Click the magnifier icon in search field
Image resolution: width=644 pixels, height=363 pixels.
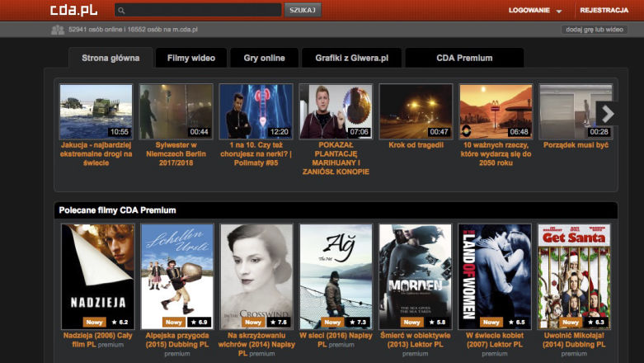tap(121, 11)
